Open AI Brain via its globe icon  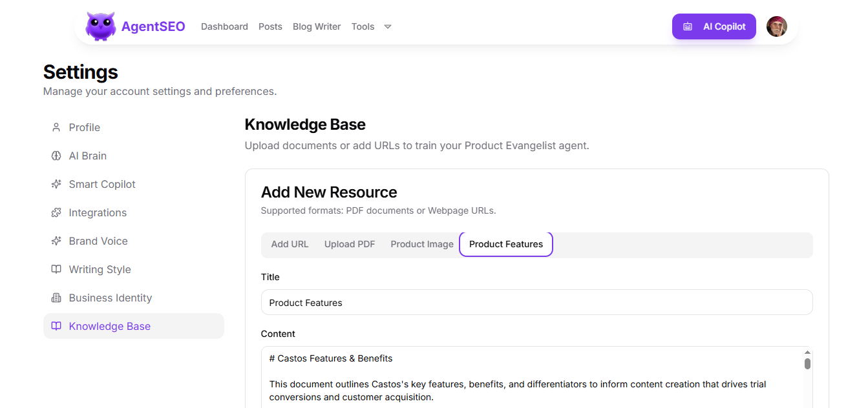[56, 156]
